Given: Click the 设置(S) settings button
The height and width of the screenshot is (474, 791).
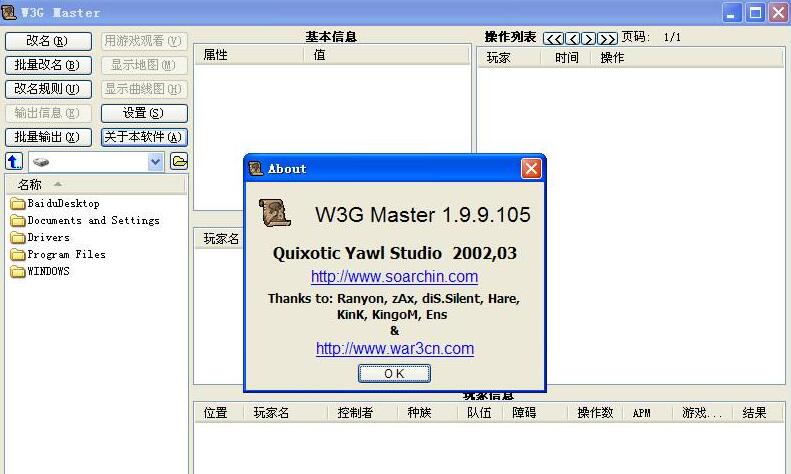Looking at the screenshot, I should 144,113.
